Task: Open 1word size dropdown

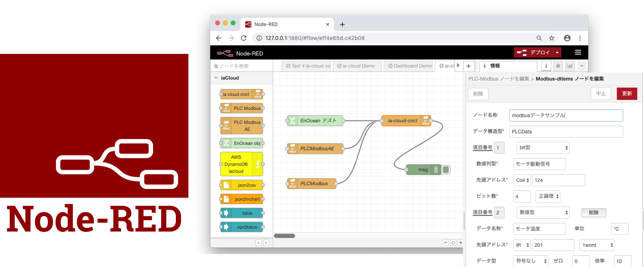Action: [597, 245]
